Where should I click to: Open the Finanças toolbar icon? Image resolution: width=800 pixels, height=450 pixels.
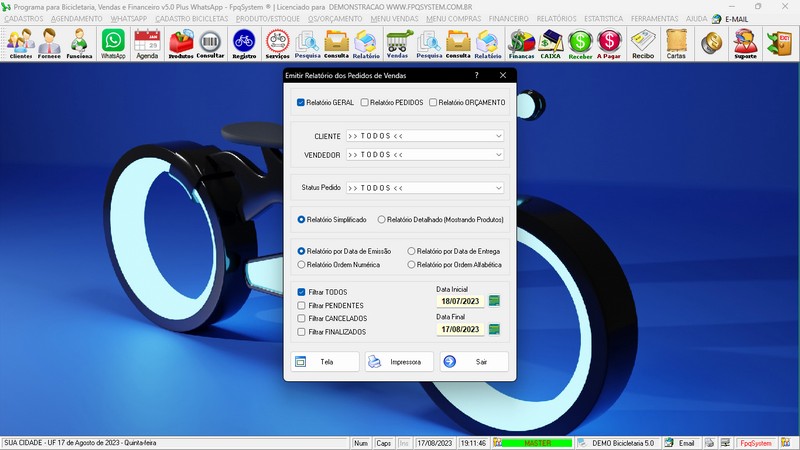[x=520, y=43]
